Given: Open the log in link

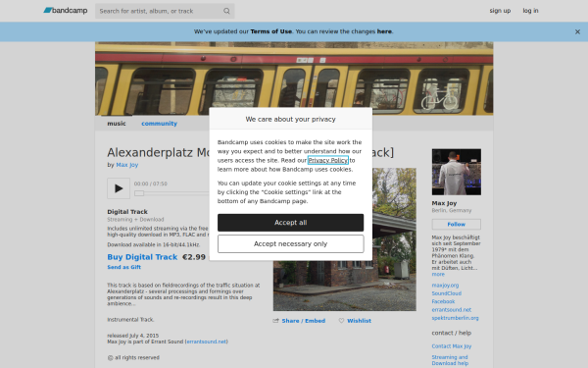Looking at the screenshot, I should tap(530, 11).
